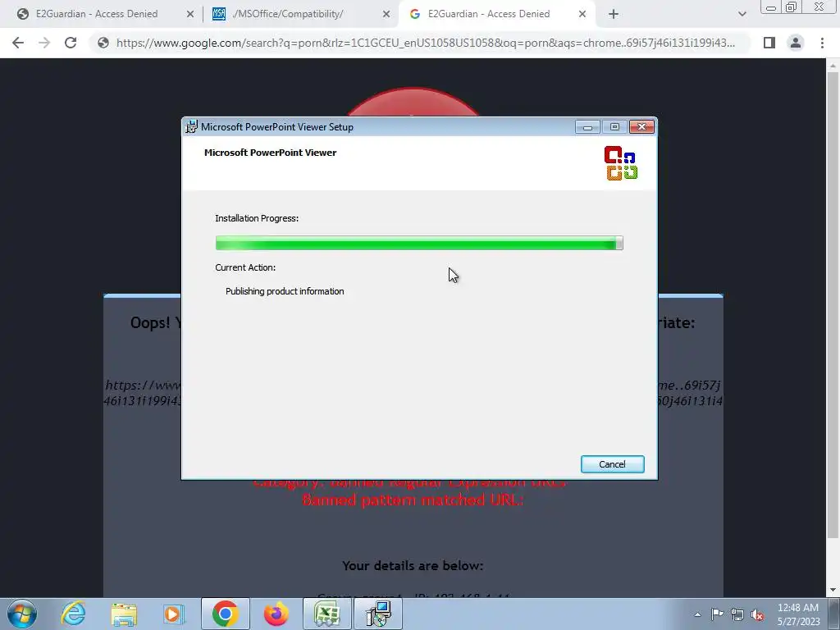
Task: Click the 'Microsoft PowerPoint Viewer' heading
Action: 270,153
